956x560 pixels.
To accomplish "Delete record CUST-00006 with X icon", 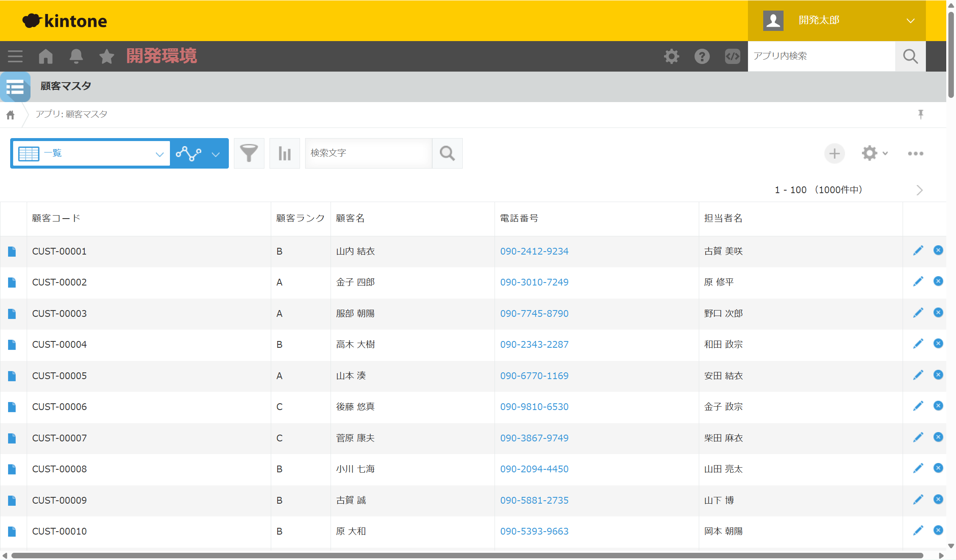I will click(x=938, y=406).
